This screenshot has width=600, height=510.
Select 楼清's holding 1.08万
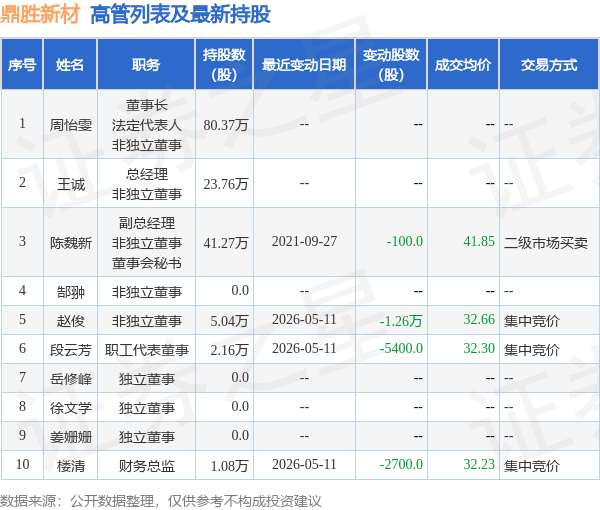[230, 466]
